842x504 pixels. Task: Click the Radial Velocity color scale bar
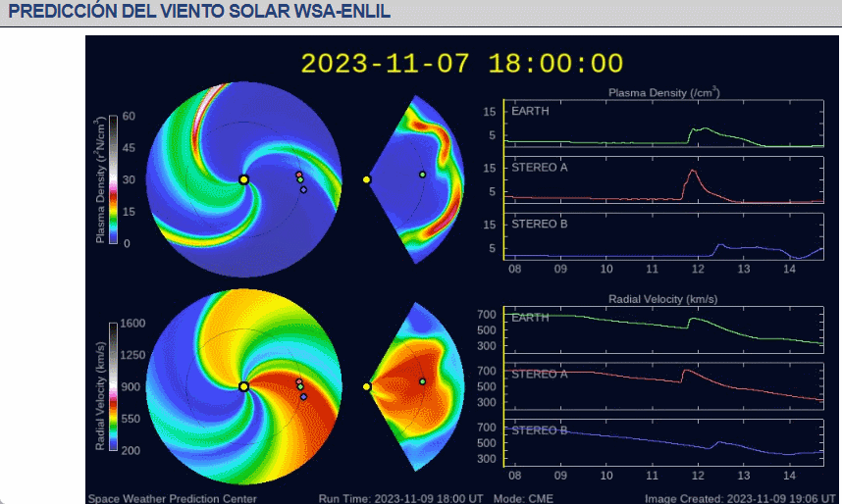[x=114, y=385]
